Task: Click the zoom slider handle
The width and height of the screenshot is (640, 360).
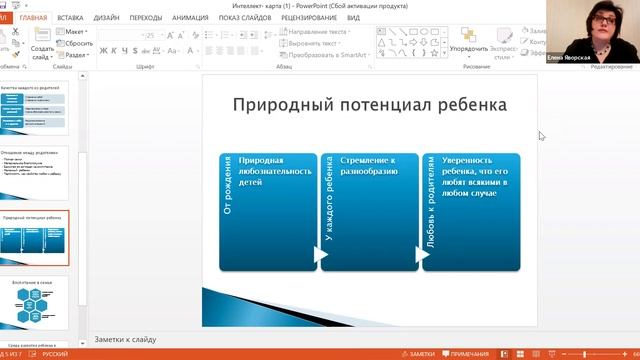Action: point(585,354)
